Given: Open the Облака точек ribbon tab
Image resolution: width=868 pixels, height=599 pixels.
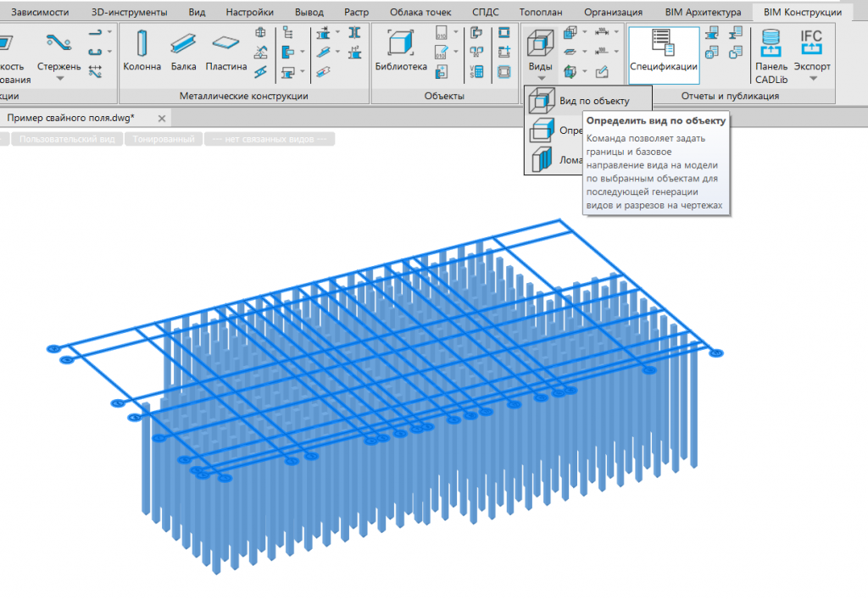Looking at the screenshot, I should click(x=420, y=12).
